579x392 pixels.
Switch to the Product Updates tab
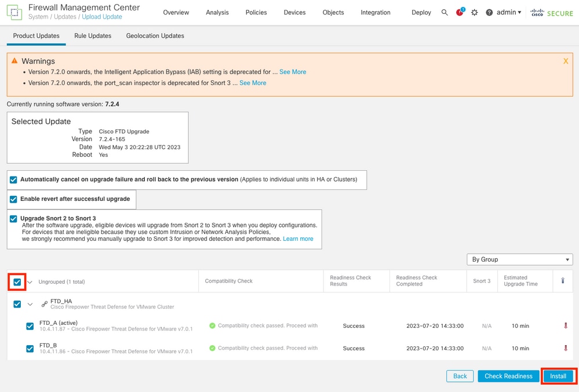coord(36,36)
